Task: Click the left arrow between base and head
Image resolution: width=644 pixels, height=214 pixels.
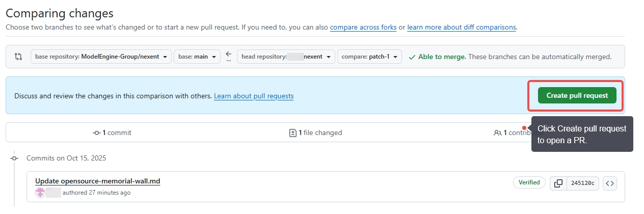Action: (228, 54)
